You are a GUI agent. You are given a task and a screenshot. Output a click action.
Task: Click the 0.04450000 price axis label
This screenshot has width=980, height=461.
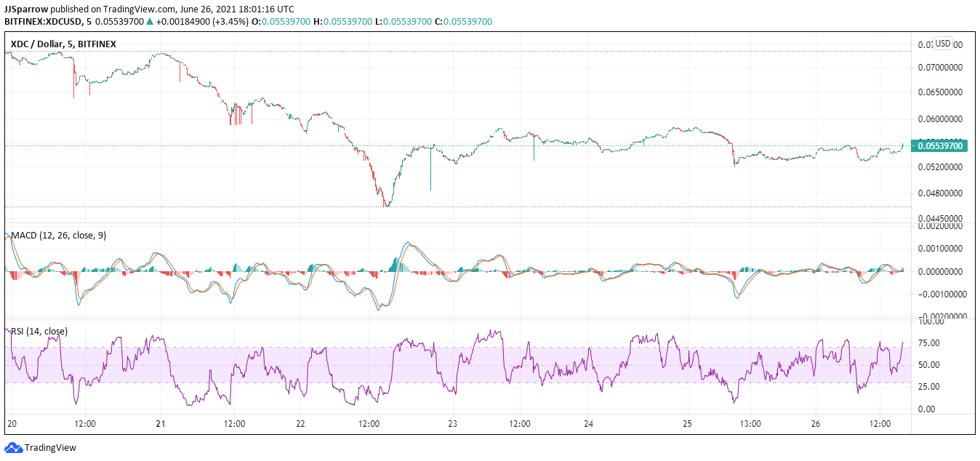[939, 218]
